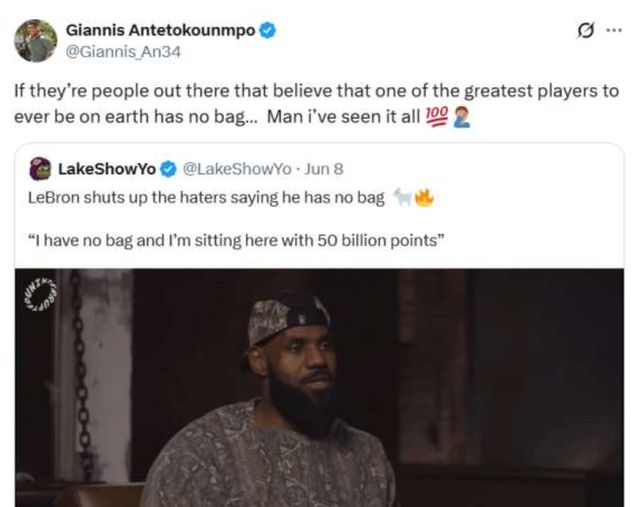
Task: Play the quoted tweet video thumbnail
Action: (x=320, y=388)
